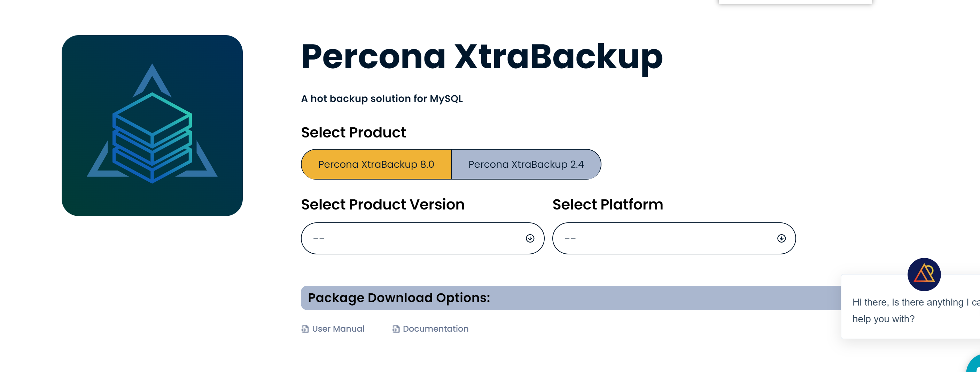Select Percona XtraBackup 8.0 product option

(376, 164)
